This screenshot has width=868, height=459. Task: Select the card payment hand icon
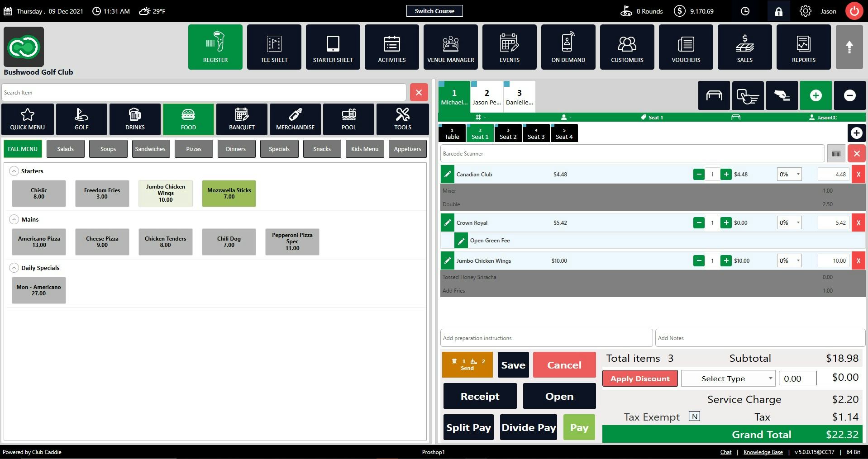(x=782, y=95)
